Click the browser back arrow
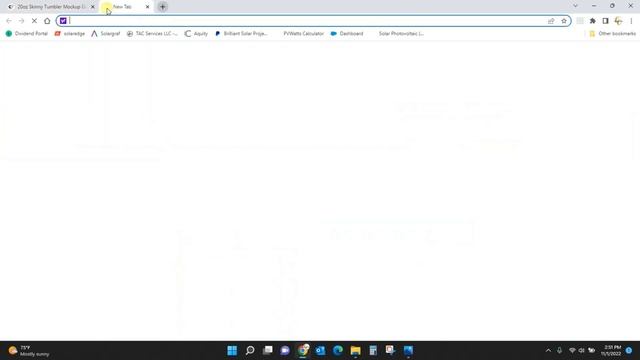Viewport: 640px width, 360px height. [x=9, y=21]
